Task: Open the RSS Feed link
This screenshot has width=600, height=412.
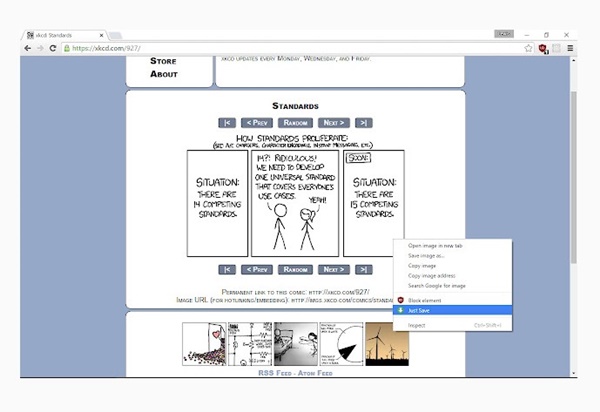Action: point(275,373)
